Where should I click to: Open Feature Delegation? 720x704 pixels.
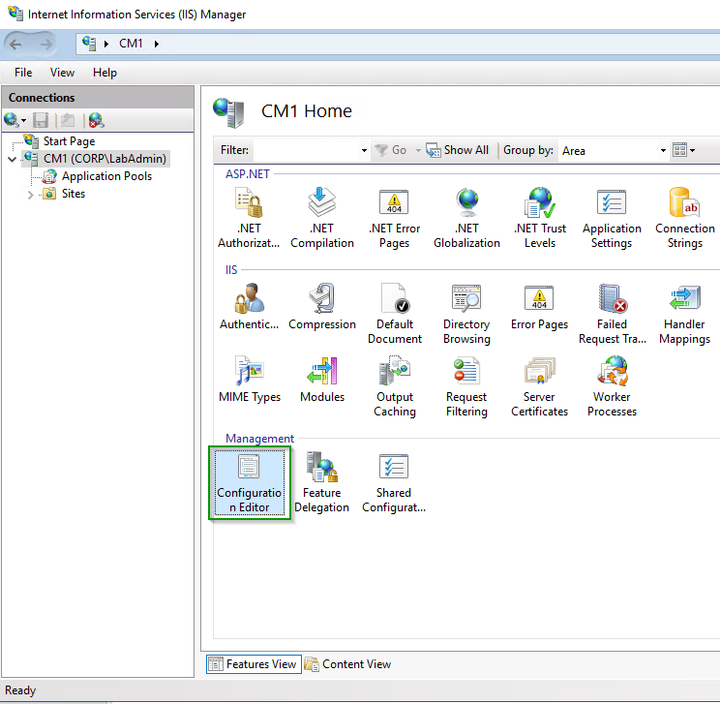(x=321, y=483)
